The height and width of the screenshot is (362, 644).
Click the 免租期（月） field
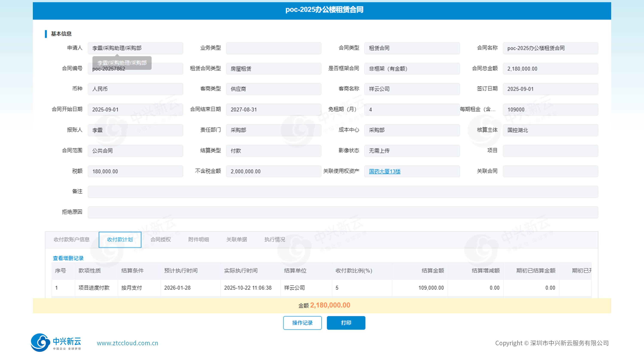412,109
